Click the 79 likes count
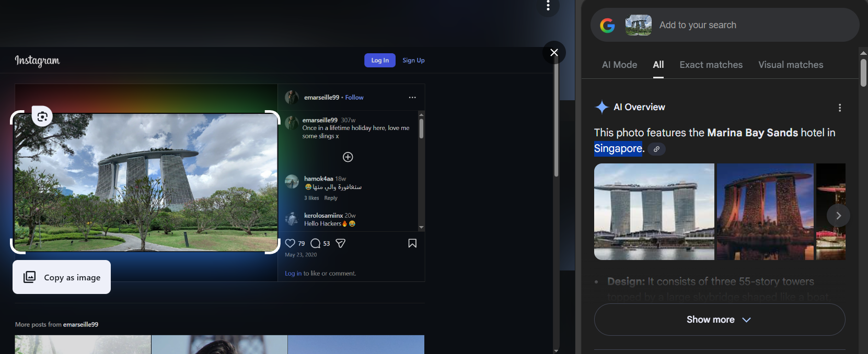This screenshot has height=354, width=868. pos(302,244)
